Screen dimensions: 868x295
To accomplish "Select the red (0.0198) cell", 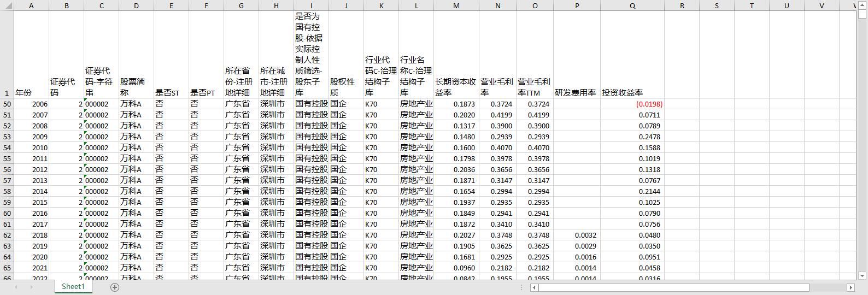I will coord(632,104).
